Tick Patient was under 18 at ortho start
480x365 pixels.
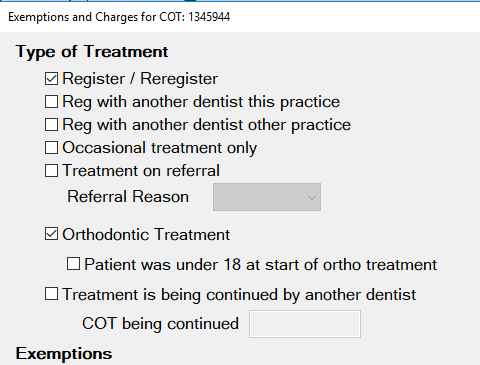click(x=73, y=264)
